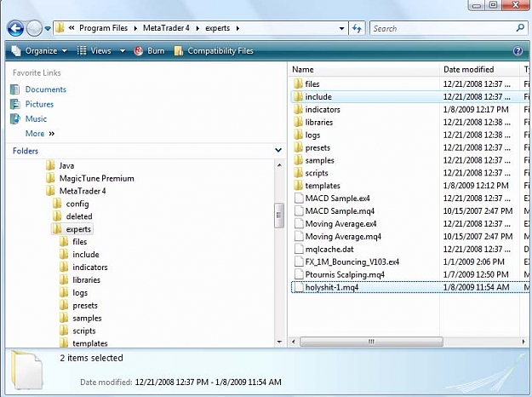Select the FX_1M_Bouncing_V103.ex4 file name
Image resolution: width=532 pixels, height=397 pixels.
click(x=352, y=262)
